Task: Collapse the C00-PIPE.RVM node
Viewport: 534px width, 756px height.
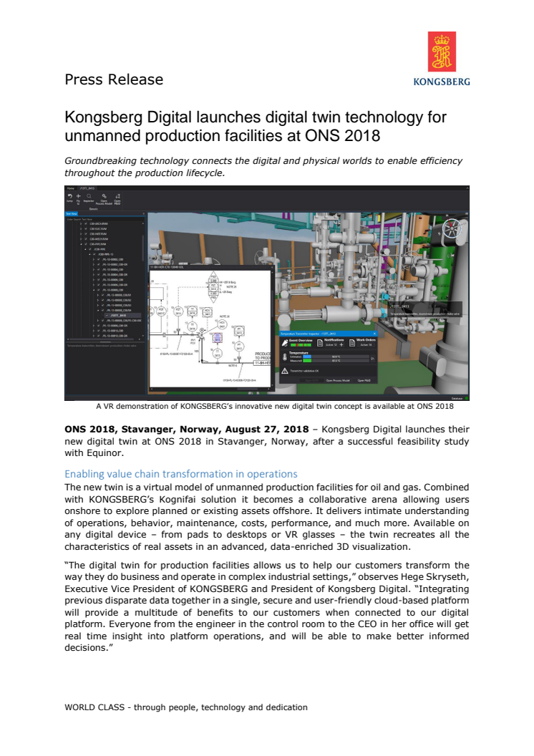Action: pyautogui.click(x=81, y=244)
